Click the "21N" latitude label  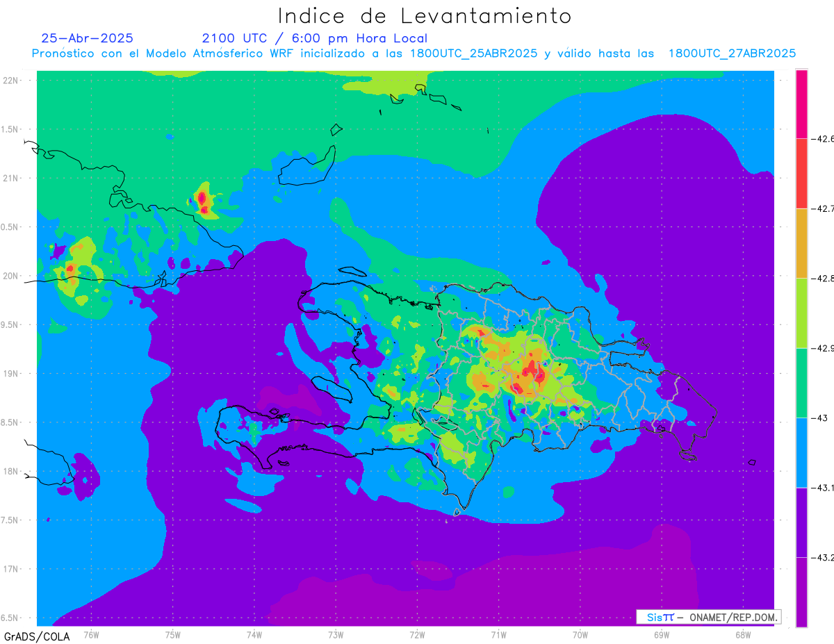pos(11,179)
